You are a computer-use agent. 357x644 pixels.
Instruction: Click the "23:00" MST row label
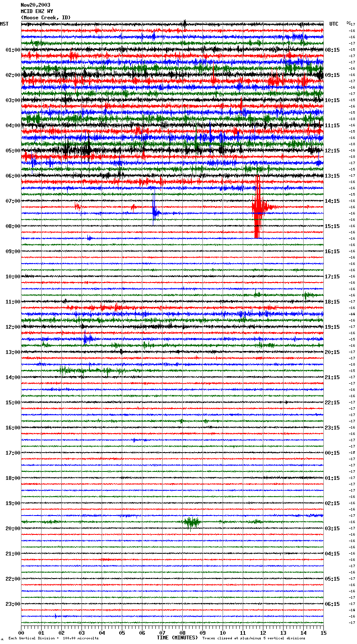[13, 604]
